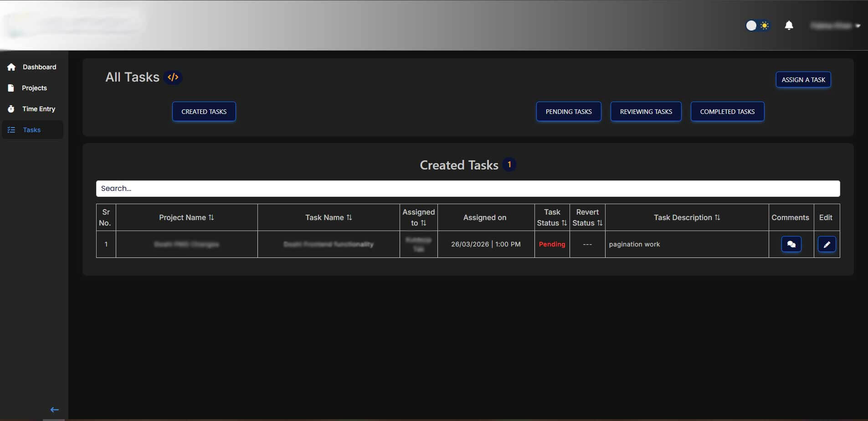Screen dimensions: 868x421
Task: Collapse sidebar with left arrow
Action: pos(54,410)
